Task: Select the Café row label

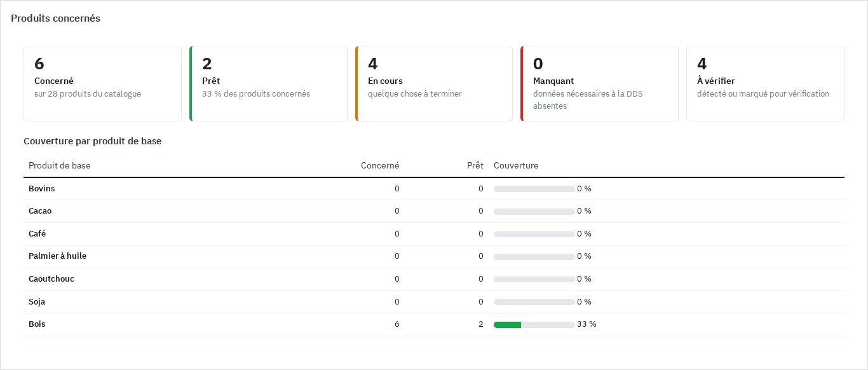Action: point(37,234)
